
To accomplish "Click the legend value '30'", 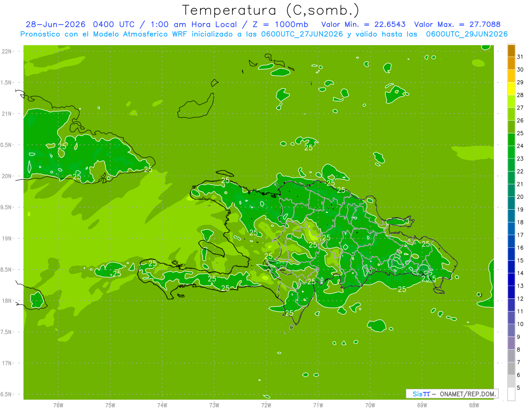I will click(520, 70).
